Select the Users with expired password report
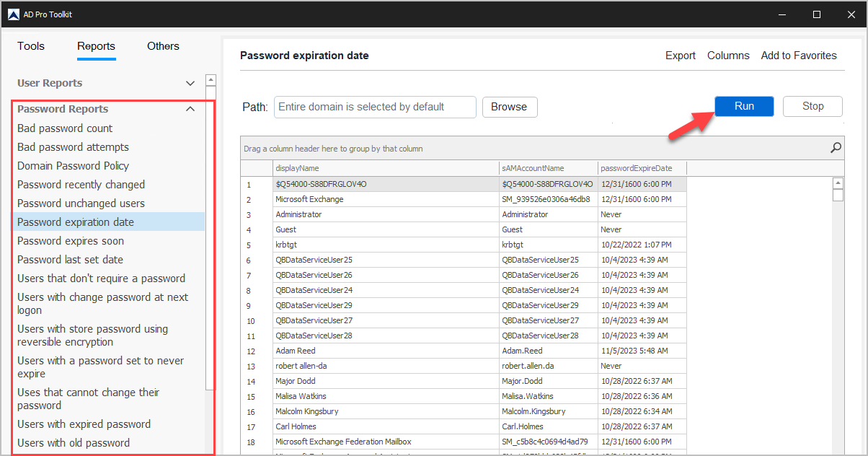This screenshot has width=868, height=456. click(x=84, y=424)
